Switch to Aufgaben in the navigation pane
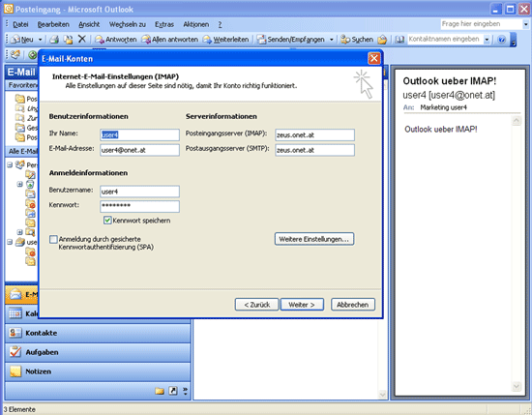The image size is (532, 415). point(98,352)
